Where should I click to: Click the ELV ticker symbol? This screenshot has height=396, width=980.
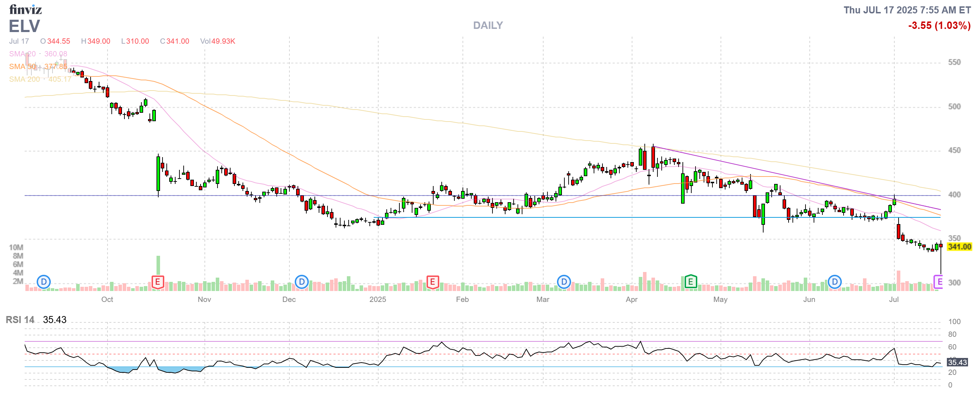[24, 26]
